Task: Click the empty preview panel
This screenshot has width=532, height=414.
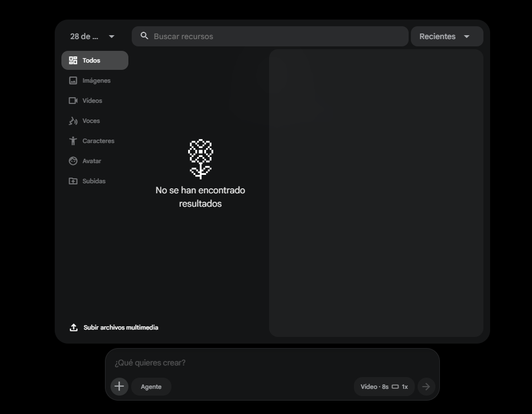Action: (376, 193)
